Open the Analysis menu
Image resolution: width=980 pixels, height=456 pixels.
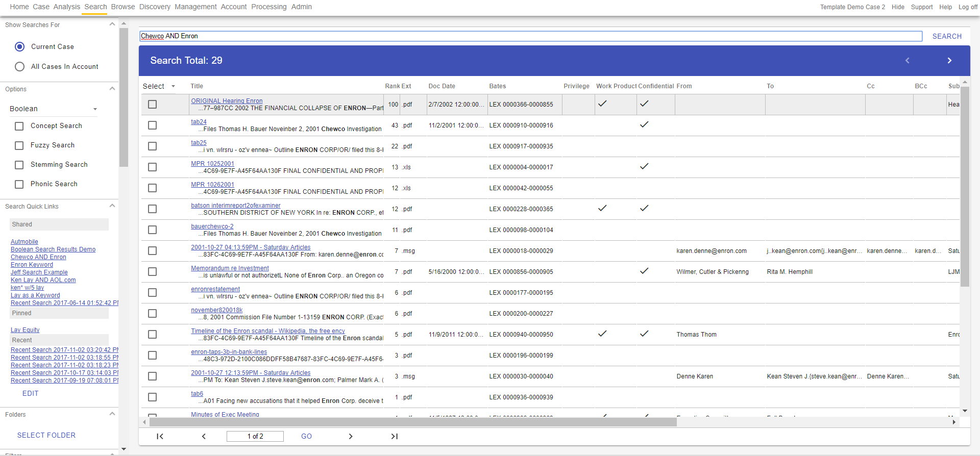pos(67,7)
